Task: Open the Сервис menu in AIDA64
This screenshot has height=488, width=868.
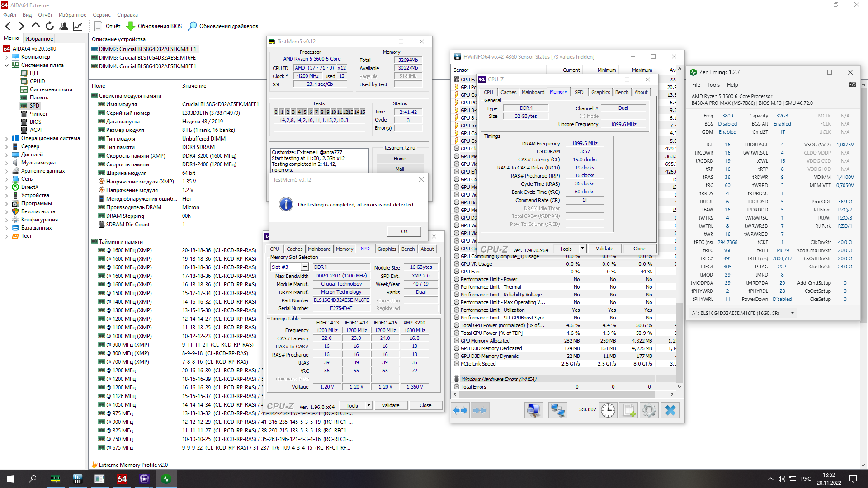Action: tap(101, 15)
